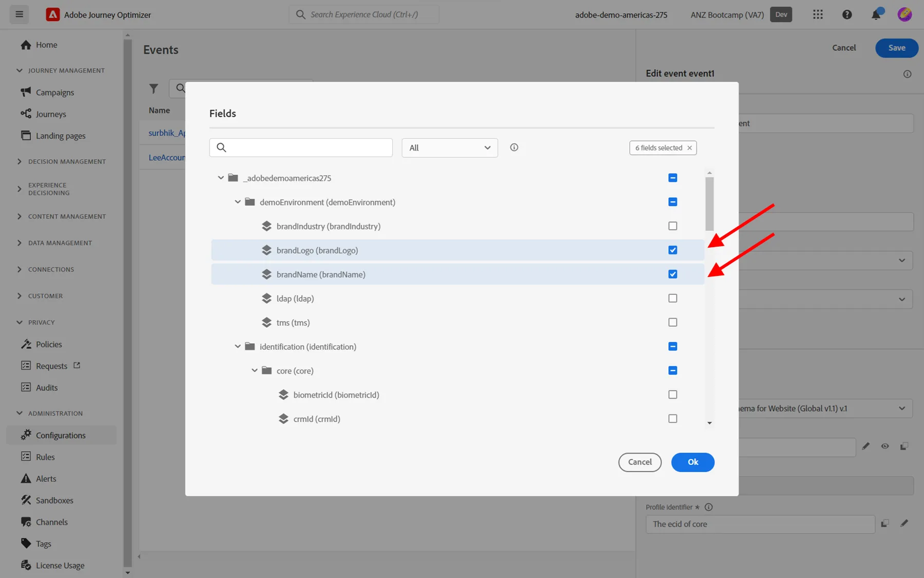Open Sandboxes in Administration
Screen dimensions: 924x578
coord(54,500)
